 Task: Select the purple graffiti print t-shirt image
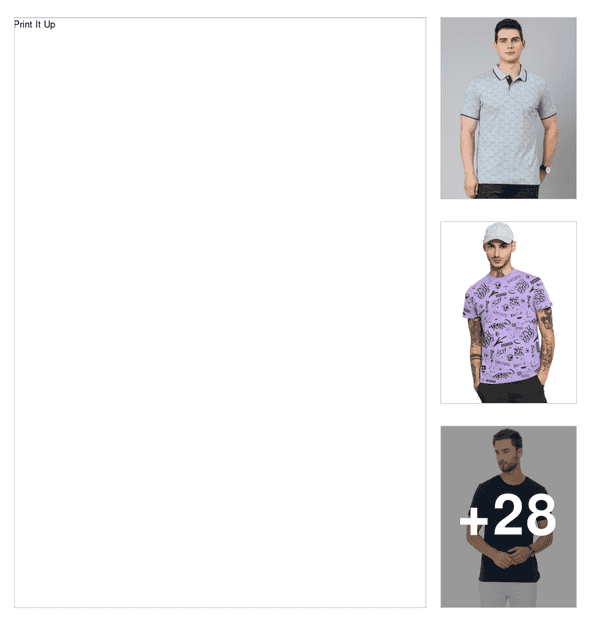(508, 312)
